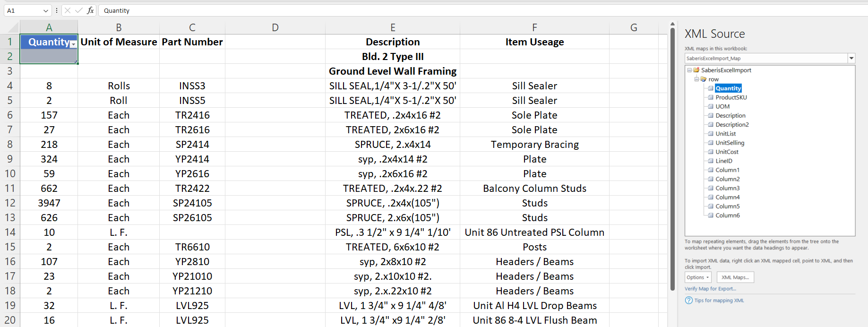
Task: Click the row folder icon in XML tree
Action: point(704,79)
